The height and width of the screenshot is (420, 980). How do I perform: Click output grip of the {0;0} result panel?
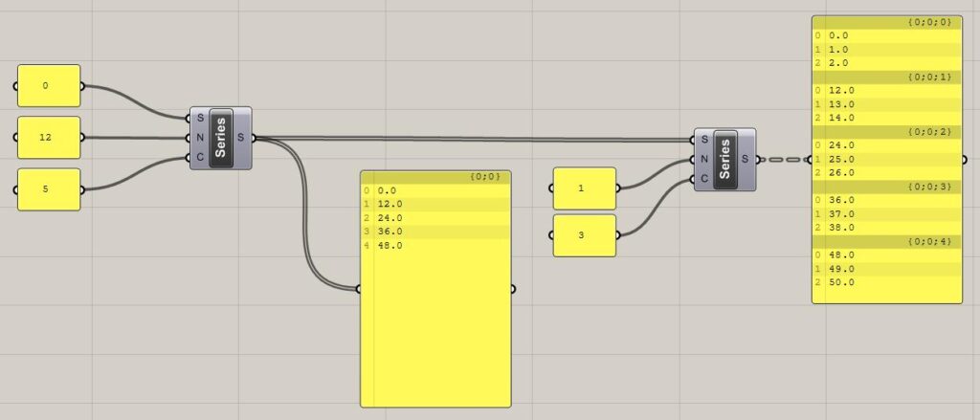point(513,289)
